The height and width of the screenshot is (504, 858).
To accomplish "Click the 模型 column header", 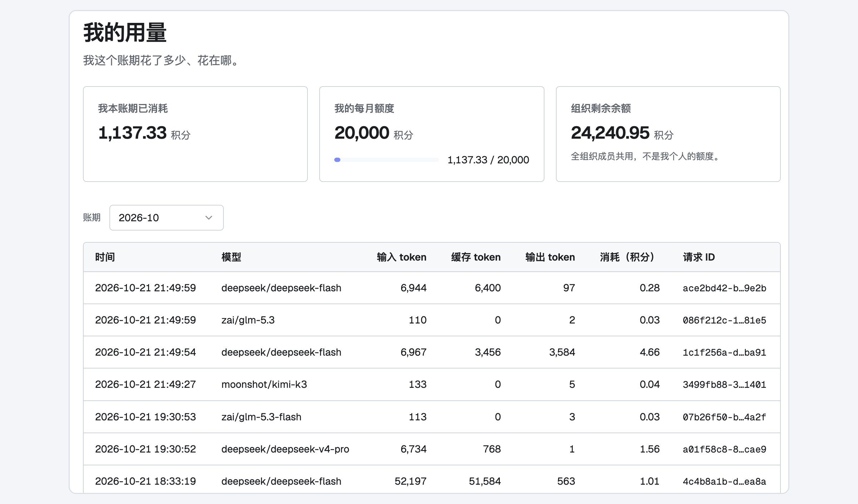I will click(x=231, y=257).
